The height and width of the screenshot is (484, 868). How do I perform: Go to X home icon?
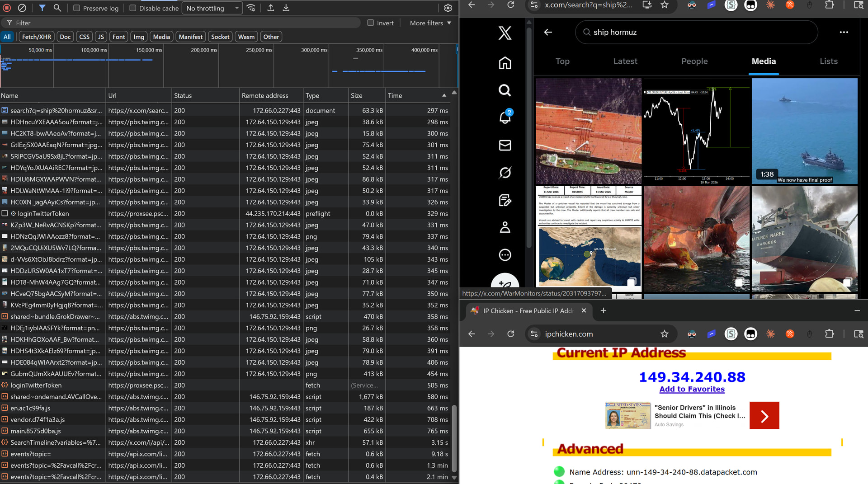click(505, 63)
